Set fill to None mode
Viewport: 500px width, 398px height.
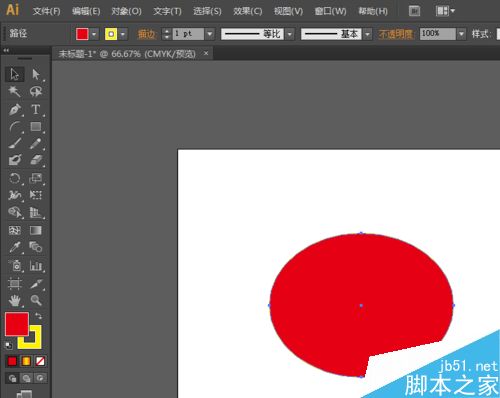click(40, 361)
